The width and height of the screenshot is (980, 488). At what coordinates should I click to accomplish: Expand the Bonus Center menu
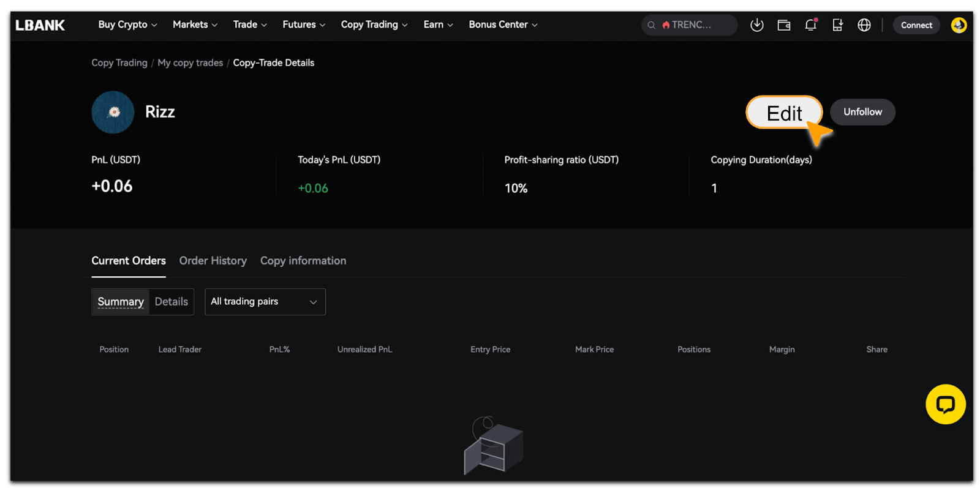(x=503, y=25)
